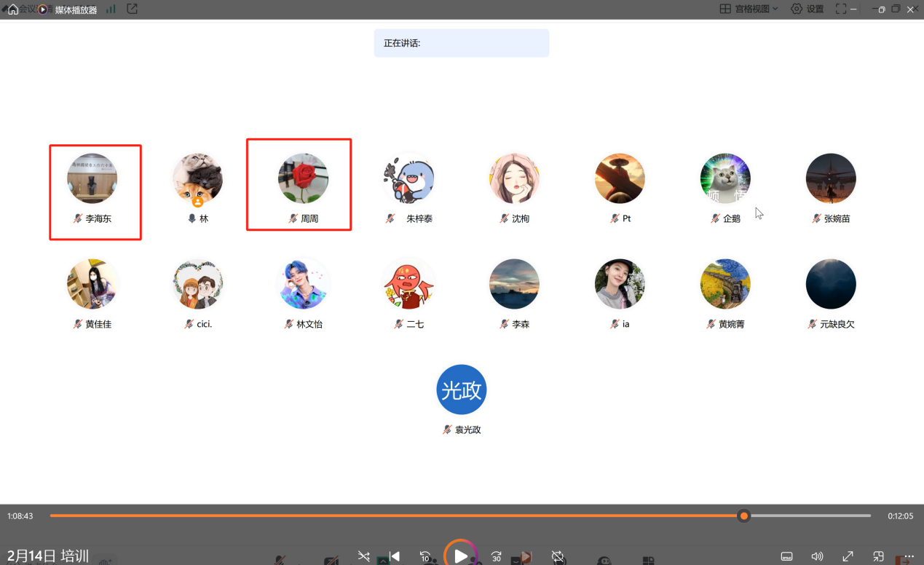Select participant 李海东's avatar
Screen dimensions: 924x565
[92, 178]
